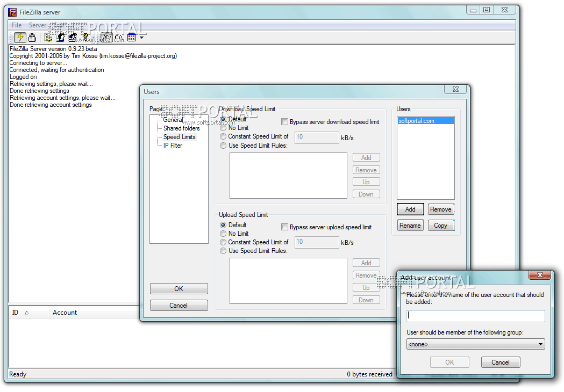The width and height of the screenshot is (564, 392).
Task: Open the user accounts editor toolbar icon
Action: pos(61,37)
